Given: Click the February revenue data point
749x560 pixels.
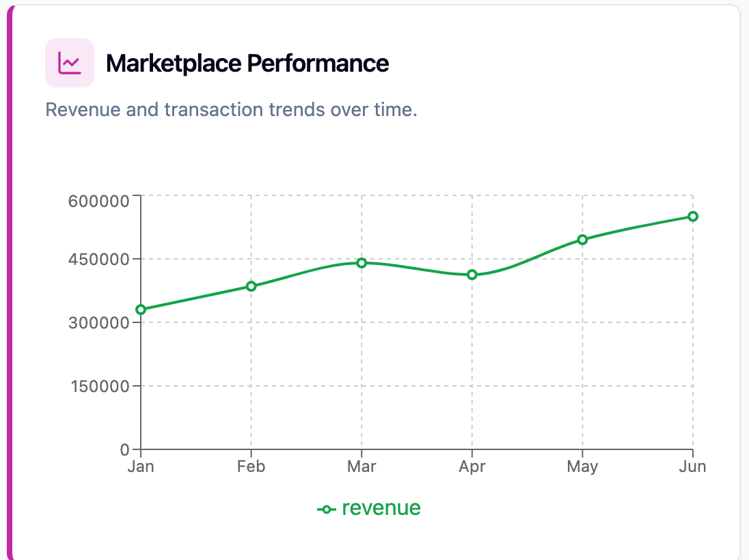Looking at the screenshot, I should click(251, 286).
